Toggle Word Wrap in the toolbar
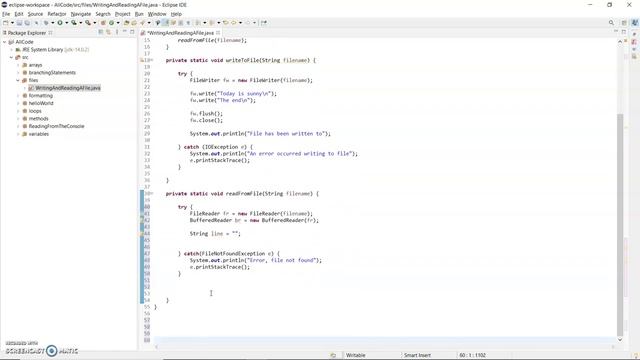This screenshot has width=640, height=360. 173,23
